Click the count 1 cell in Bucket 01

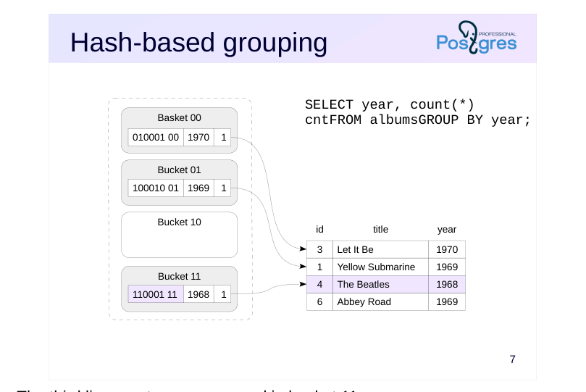pos(223,188)
